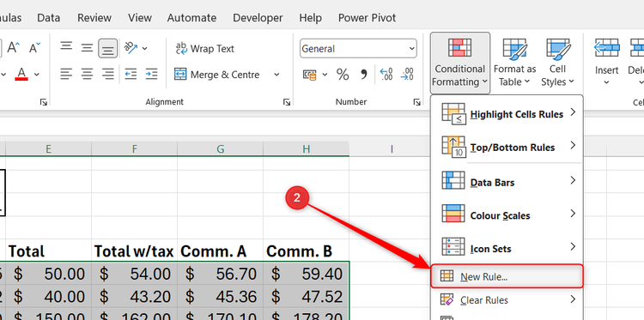Select column G header
This screenshot has height=320, width=644.
click(220, 149)
